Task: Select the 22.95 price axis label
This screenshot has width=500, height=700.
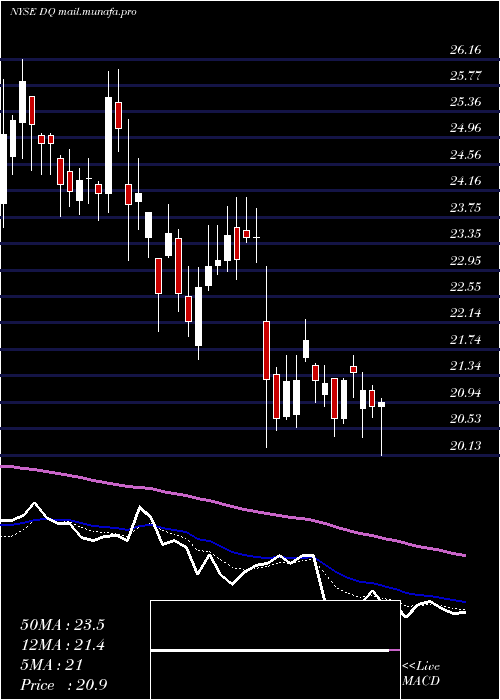Action: pyautogui.click(x=466, y=261)
